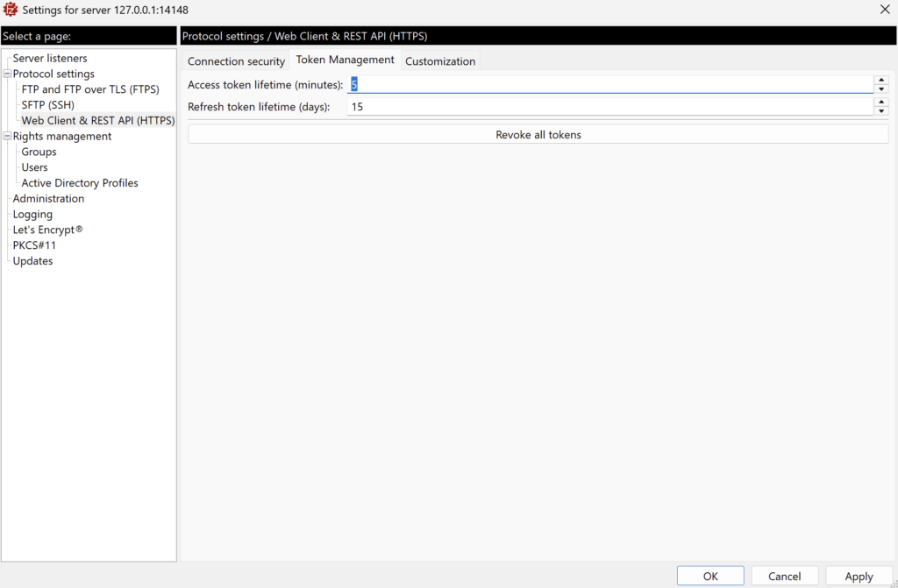Select Protocol settings in the tree
The width and height of the screenshot is (898, 588).
coord(53,74)
